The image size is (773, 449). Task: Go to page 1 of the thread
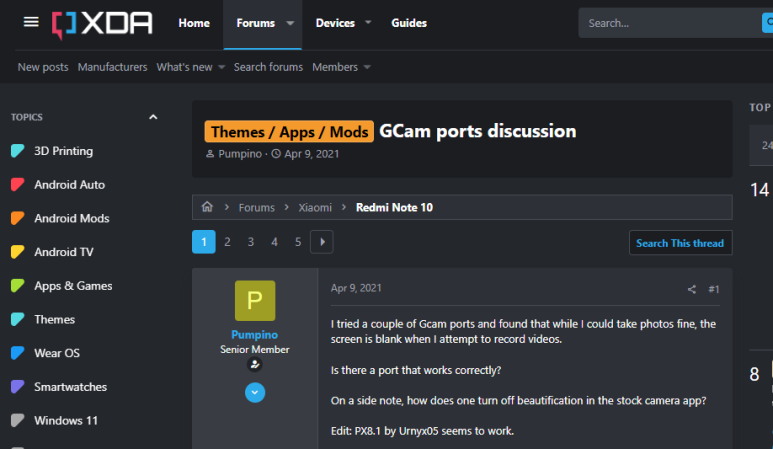click(x=204, y=242)
